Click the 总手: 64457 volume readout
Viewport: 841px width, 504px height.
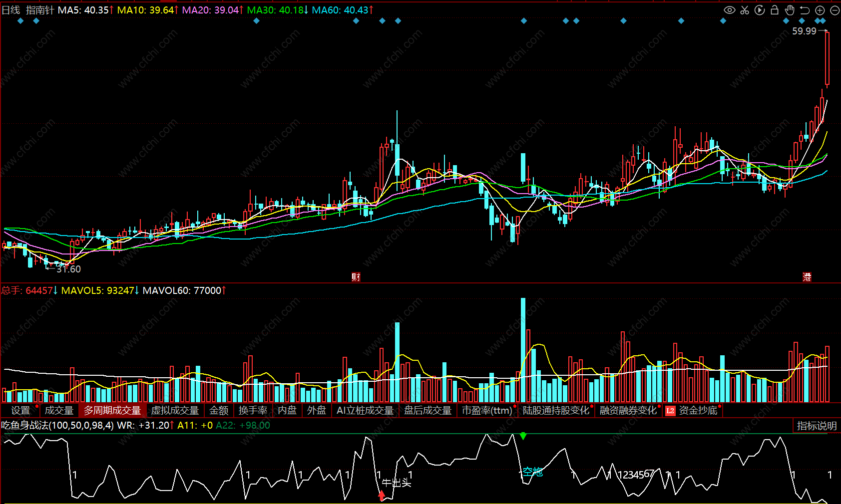[x=29, y=290]
